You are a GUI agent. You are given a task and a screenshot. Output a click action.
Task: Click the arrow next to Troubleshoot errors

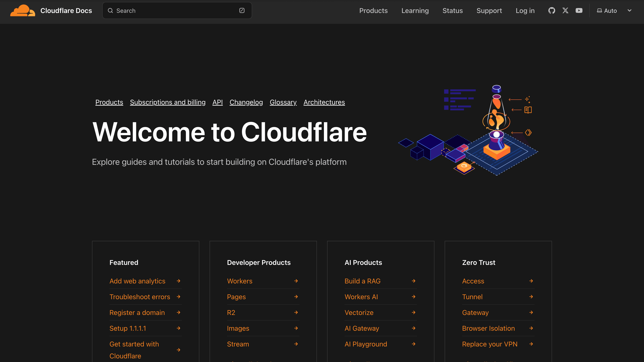(178, 297)
